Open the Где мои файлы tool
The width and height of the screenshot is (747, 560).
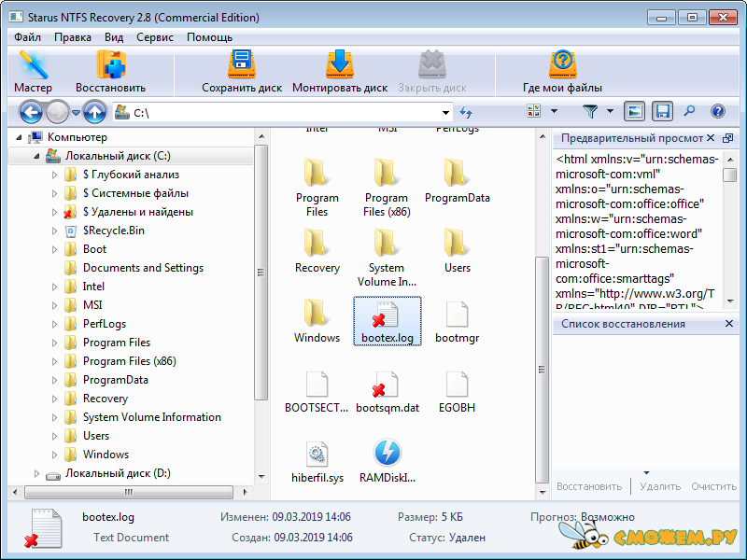point(562,72)
